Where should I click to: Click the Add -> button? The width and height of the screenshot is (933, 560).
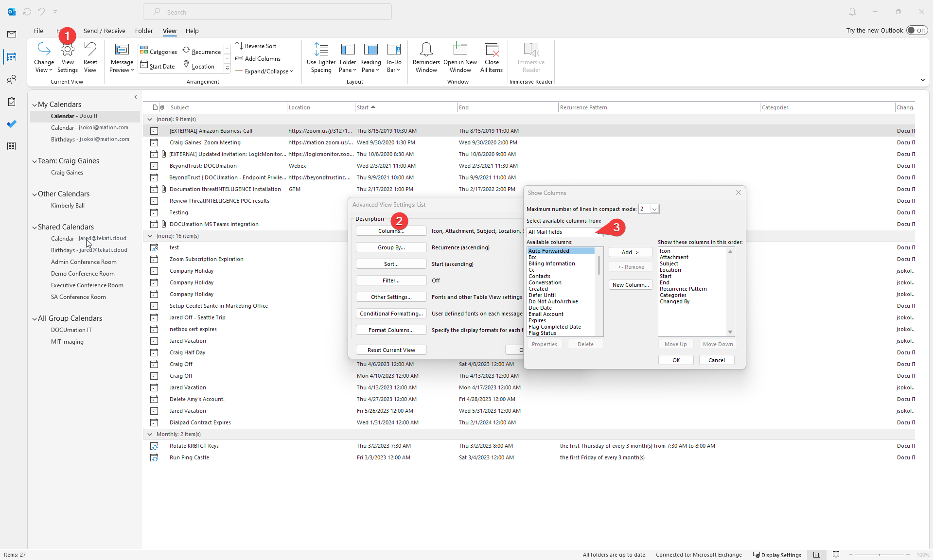[630, 252]
